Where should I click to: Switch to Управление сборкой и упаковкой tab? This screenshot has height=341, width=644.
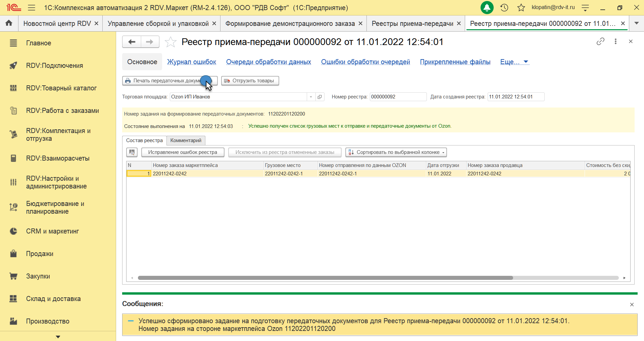coord(158,24)
